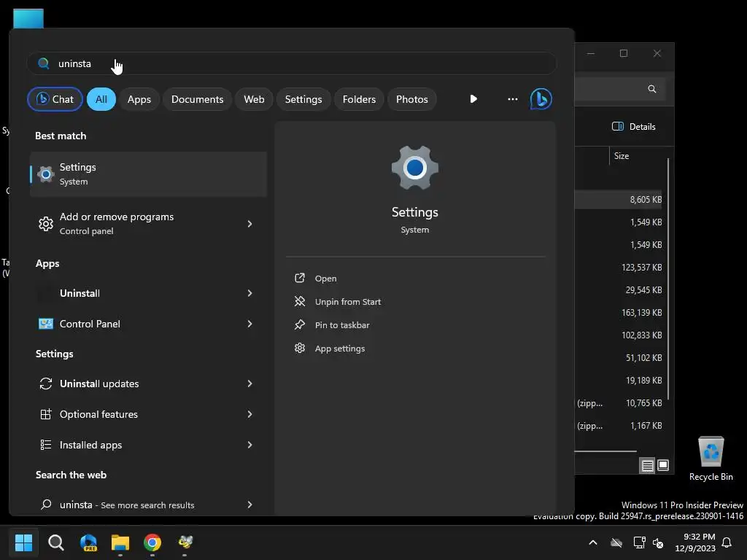Expand Add or remove programs chevron
Image resolution: width=747 pixels, height=560 pixels.
[249, 224]
